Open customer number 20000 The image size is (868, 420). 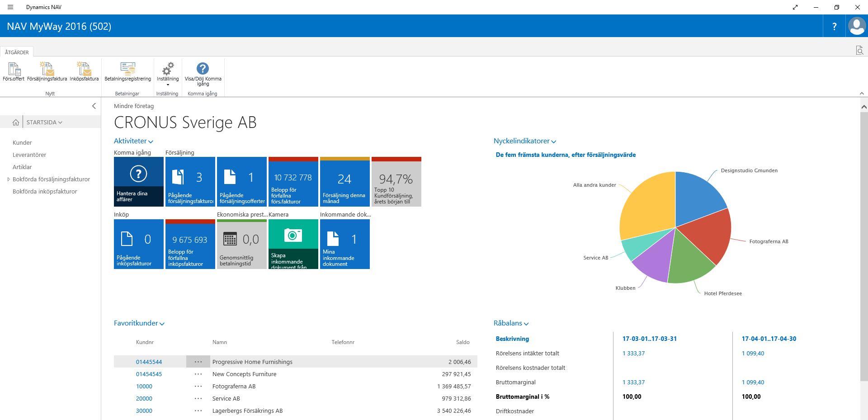tap(144, 398)
